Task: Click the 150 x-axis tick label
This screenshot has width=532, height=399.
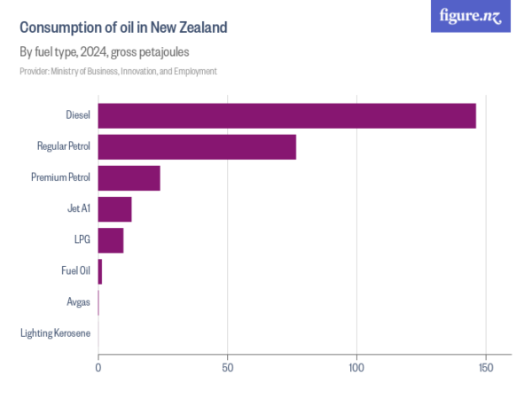Action: point(486,368)
